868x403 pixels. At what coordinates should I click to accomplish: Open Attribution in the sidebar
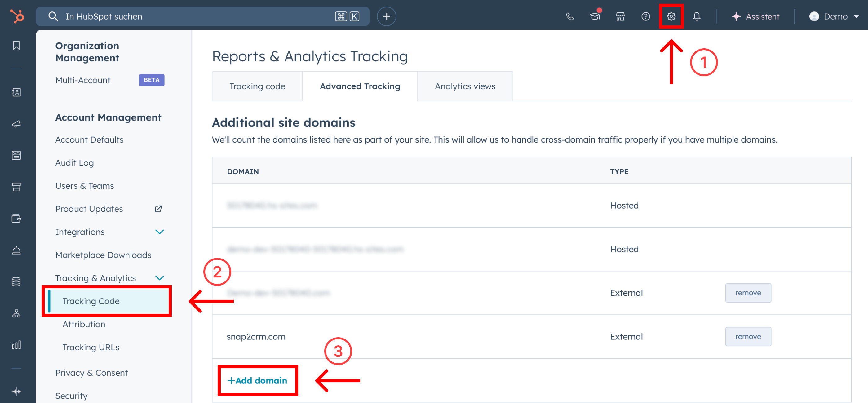tap(84, 324)
